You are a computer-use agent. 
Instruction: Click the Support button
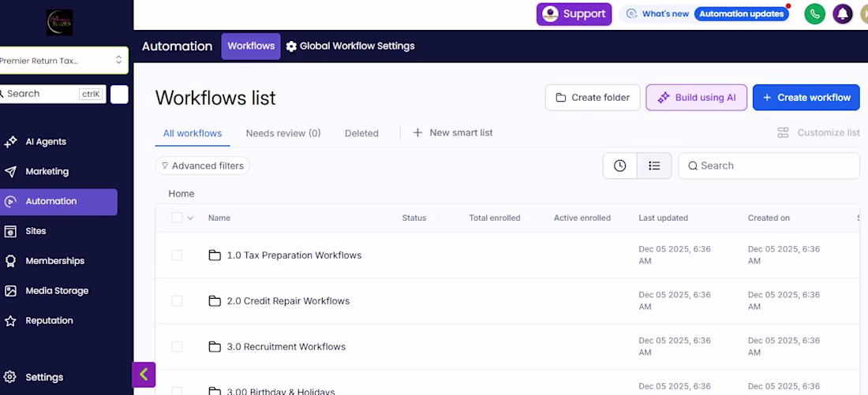point(574,14)
